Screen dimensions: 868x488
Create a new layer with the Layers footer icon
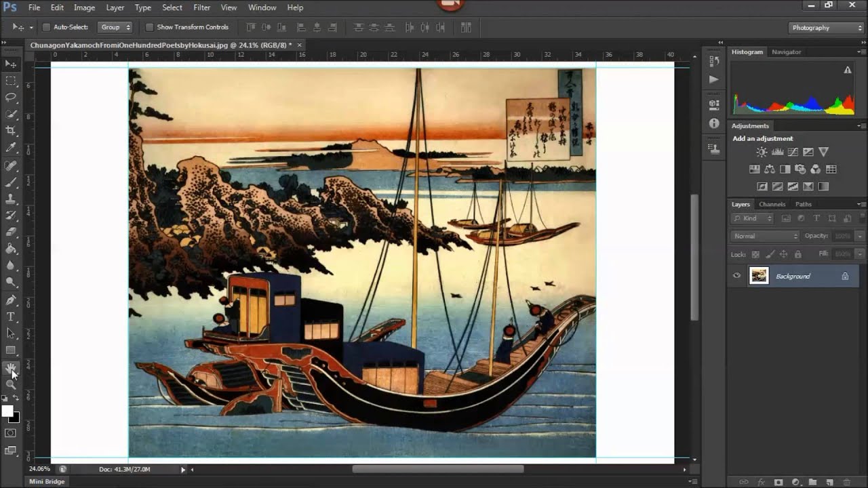[829, 482]
